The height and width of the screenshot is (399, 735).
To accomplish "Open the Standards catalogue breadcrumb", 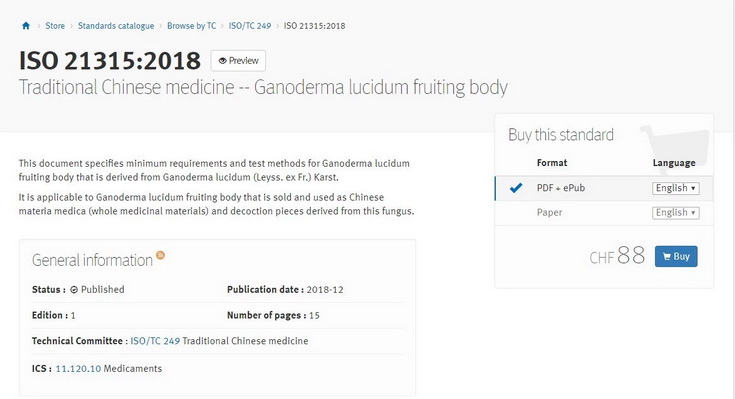I will tap(116, 26).
